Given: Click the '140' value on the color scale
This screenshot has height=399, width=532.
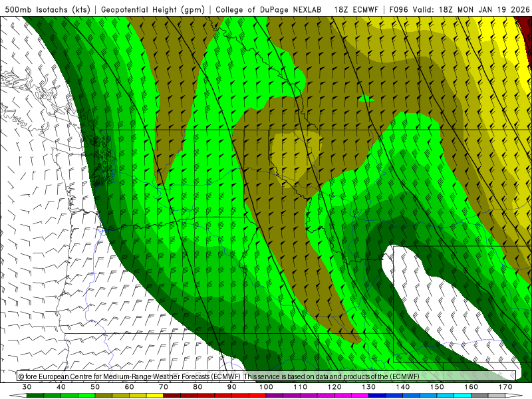Looking at the screenshot, I should [403, 387].
